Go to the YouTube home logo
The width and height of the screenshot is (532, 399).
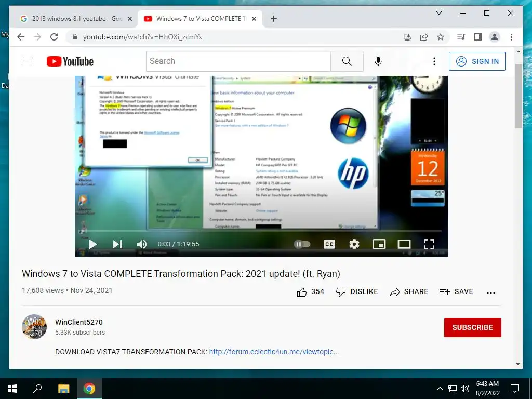point(70,61)
